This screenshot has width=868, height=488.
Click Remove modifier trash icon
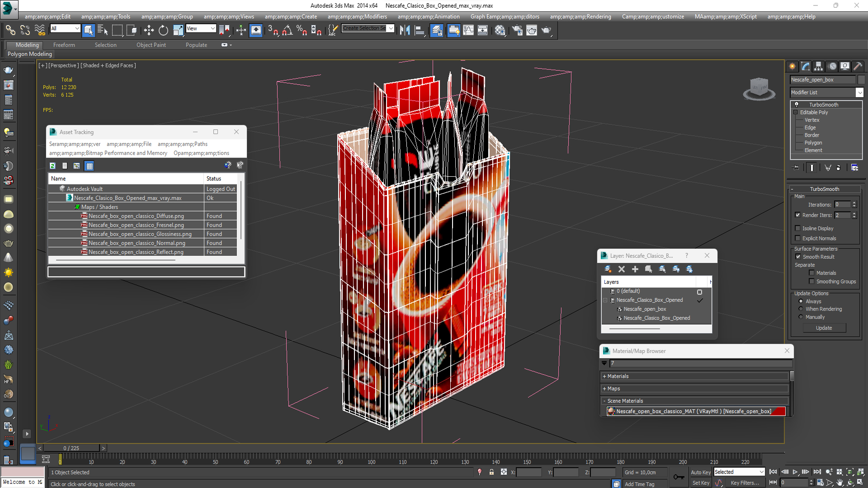click(x=839, y=168)
